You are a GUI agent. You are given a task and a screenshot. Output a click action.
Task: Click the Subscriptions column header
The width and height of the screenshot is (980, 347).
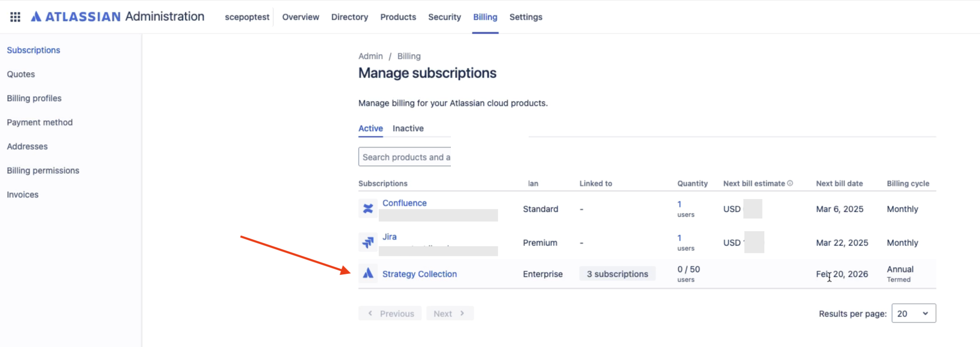click(383, 184)
